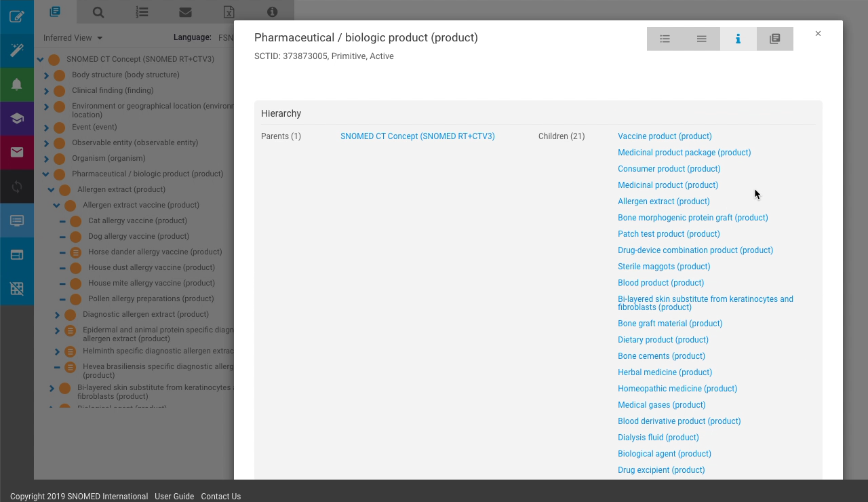Open Allergen extract (product) child link

(664, 201)
